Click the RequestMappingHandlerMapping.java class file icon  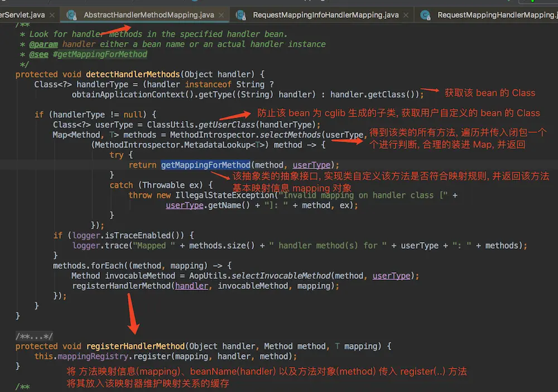[425, 15]
